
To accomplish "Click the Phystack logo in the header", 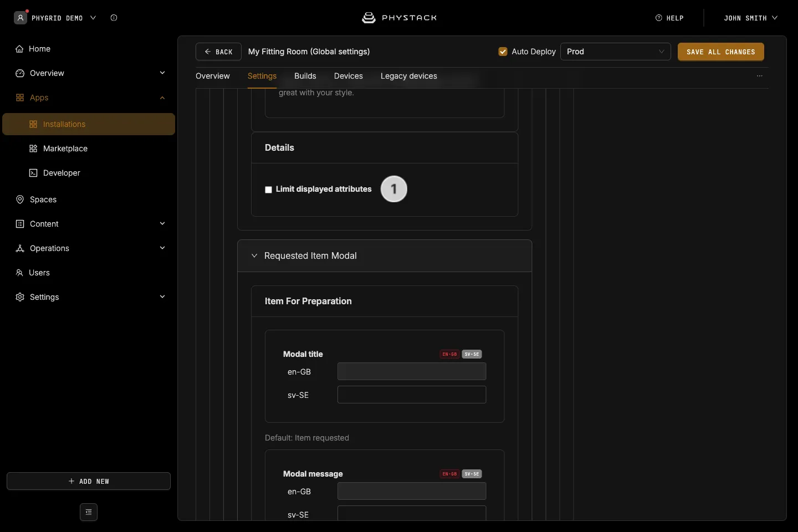I will click(399, 18).
